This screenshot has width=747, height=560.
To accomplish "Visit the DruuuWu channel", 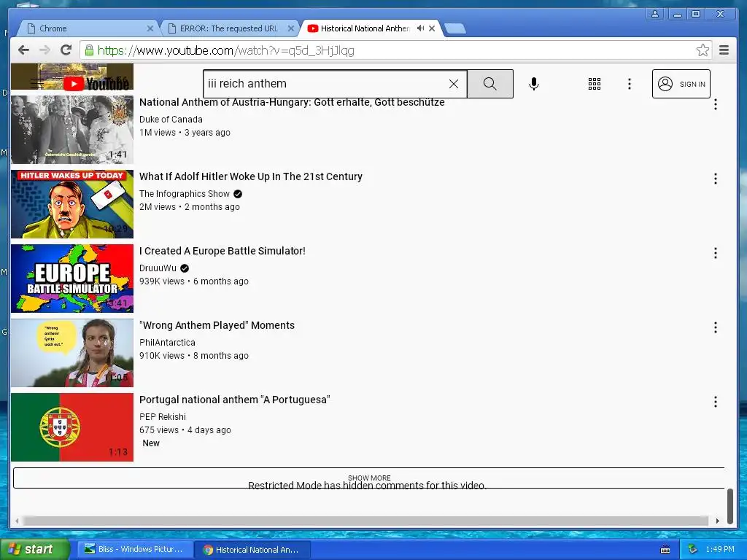I will click(158, 268).
